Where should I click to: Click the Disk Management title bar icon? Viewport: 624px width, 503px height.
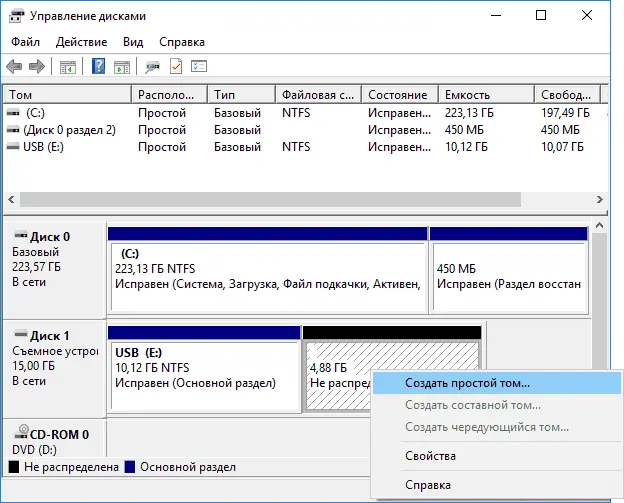pyautogui.click(x=16, y=16)
